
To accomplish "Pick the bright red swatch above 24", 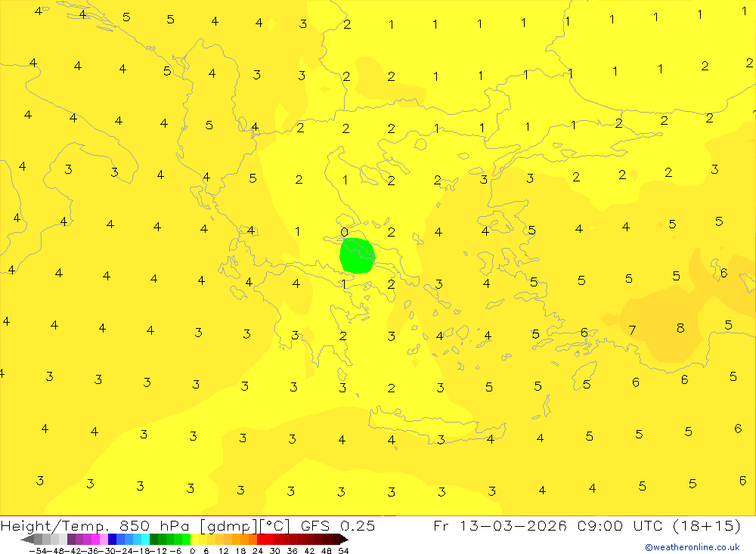I will (261, 540).
